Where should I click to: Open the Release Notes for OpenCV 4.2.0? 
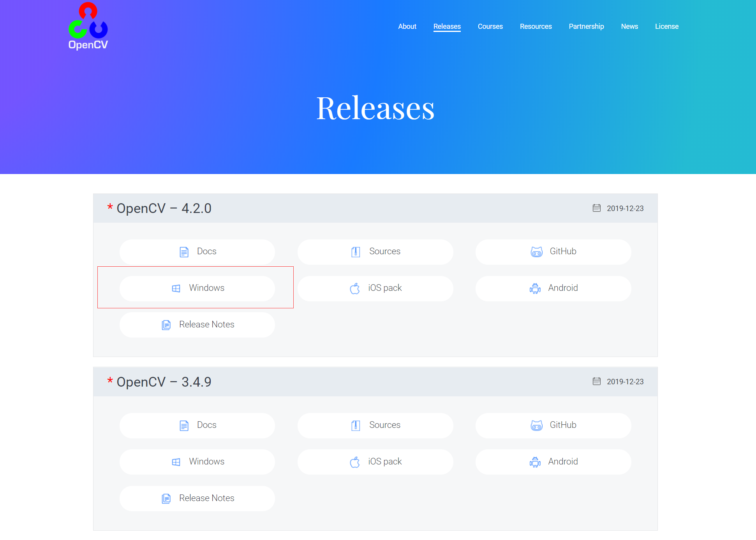coord(197,324)
